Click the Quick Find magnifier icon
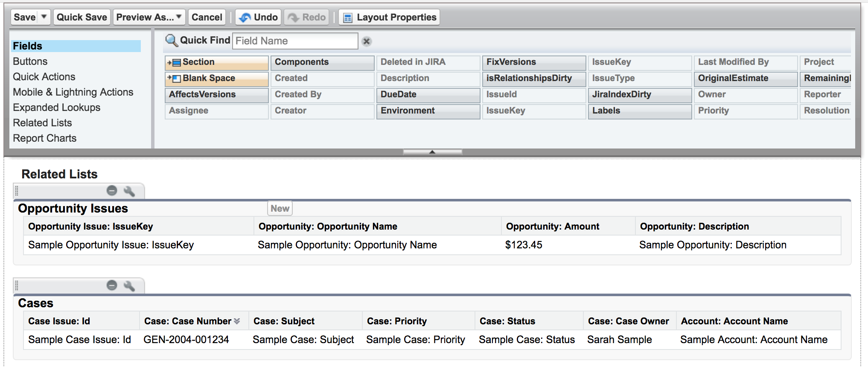Image resolution: width=868 pixels, height=367 pixels. (171, 41)
